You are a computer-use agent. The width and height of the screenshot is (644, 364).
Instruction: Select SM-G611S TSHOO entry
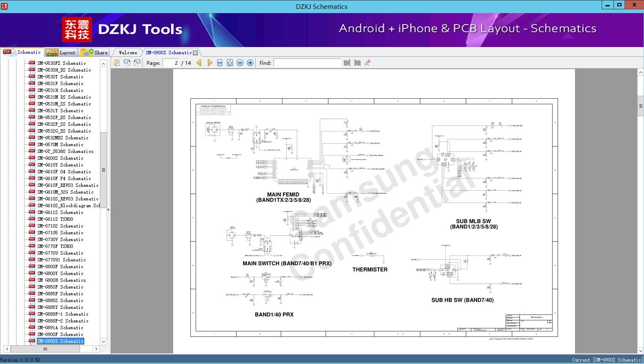(55, 219)
